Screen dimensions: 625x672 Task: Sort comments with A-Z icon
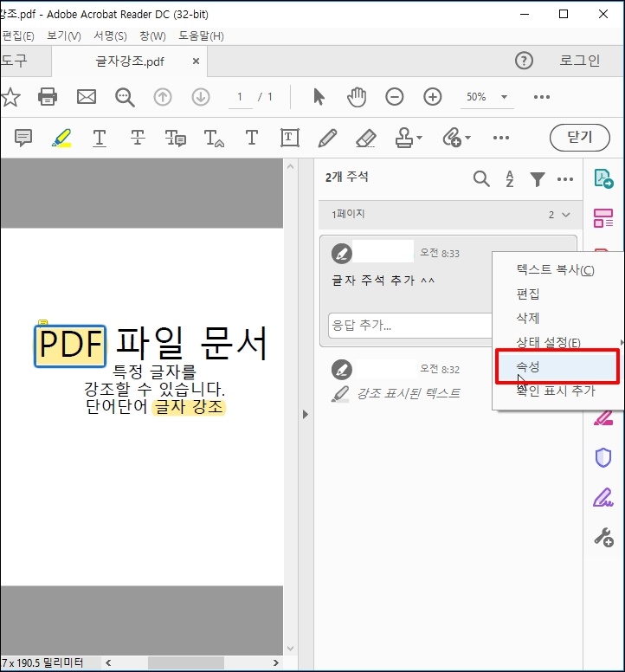click(509, 178)
